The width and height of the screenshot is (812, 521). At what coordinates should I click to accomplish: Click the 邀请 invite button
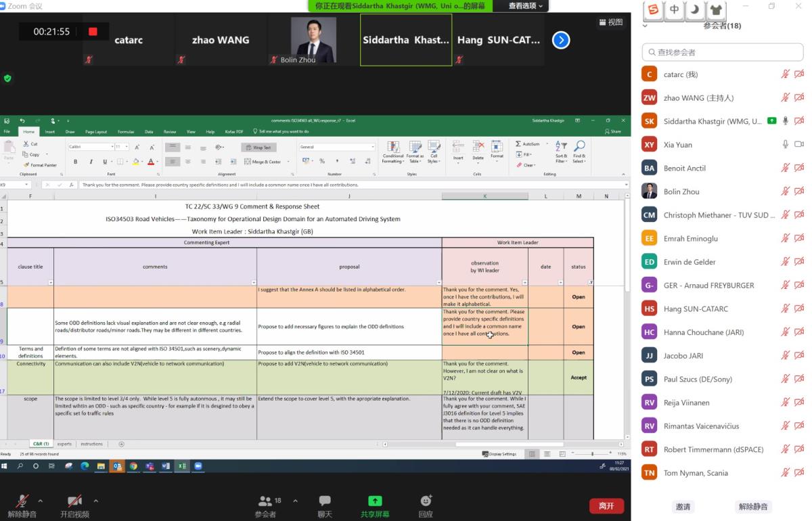point(683,506)
